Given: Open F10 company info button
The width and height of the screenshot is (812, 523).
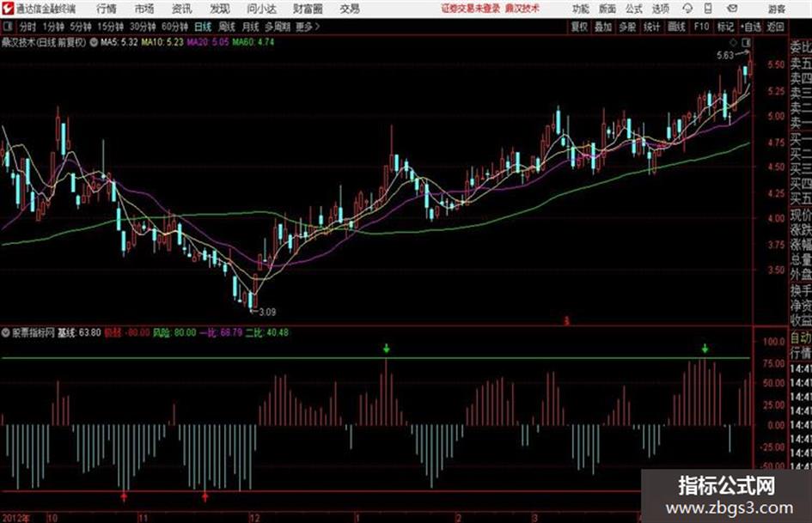Looking at the screenshot, I should click(x=702, y=27).
